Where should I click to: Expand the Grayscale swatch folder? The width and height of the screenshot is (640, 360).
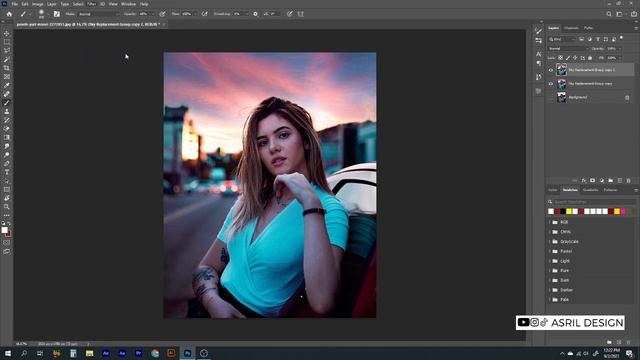coord(550,241)
